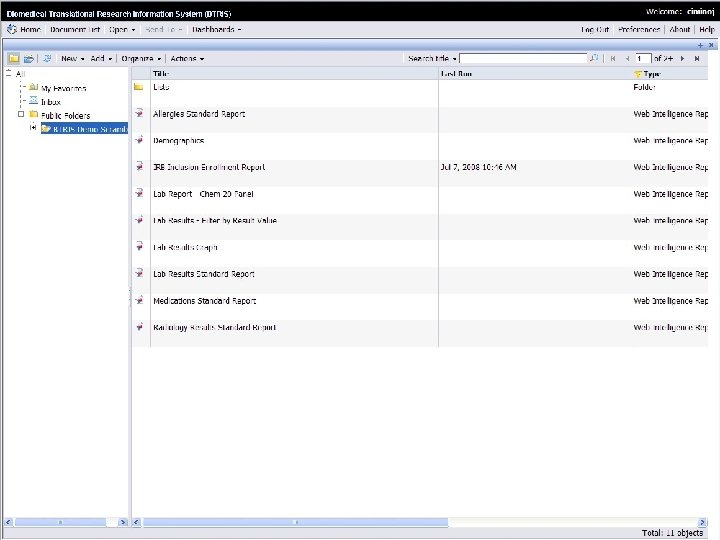Image resolution: width=720 pixels, height=540 pixels.
Task: Sort by Last Run column header
Action: [456, 73]
